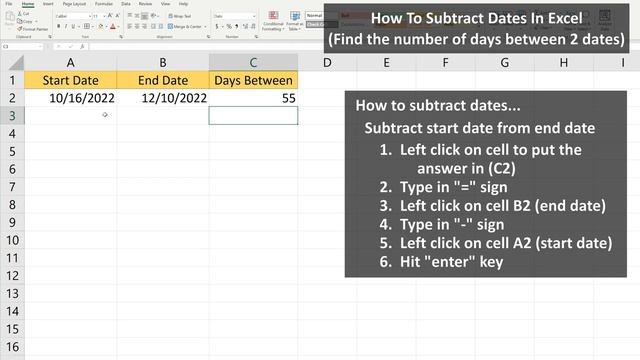Open Number group dialog launcher
640x360 pixels.
tap(257, 37)
